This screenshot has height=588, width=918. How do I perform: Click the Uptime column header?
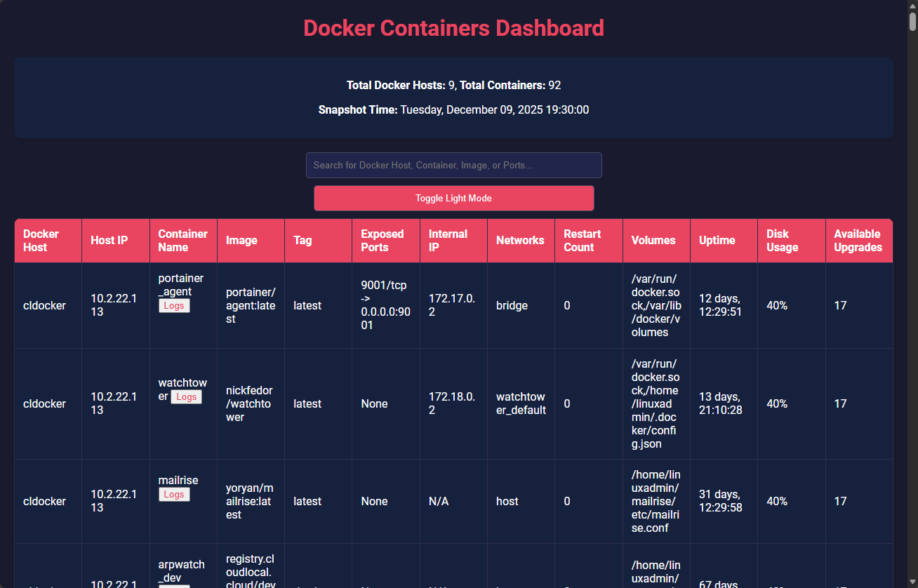coord(723,240)
